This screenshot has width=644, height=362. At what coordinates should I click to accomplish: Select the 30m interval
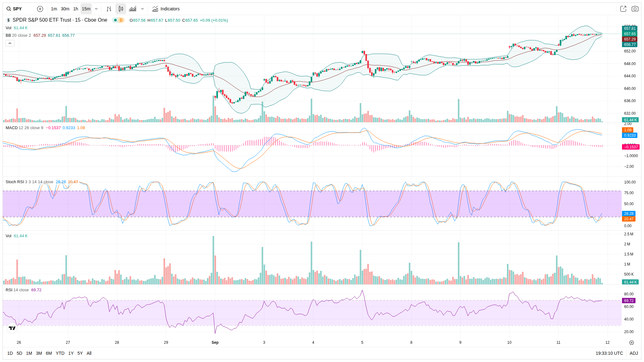(x=65, y=9)
